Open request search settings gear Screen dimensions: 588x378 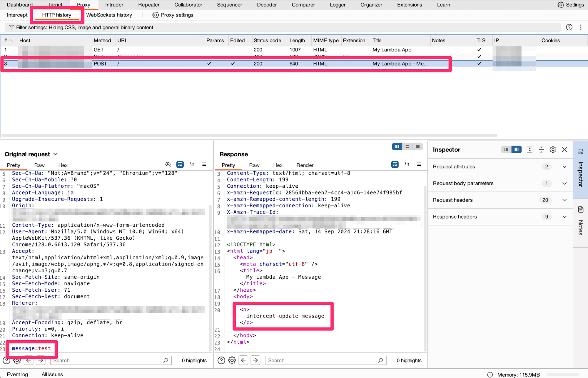pos(17,360)
